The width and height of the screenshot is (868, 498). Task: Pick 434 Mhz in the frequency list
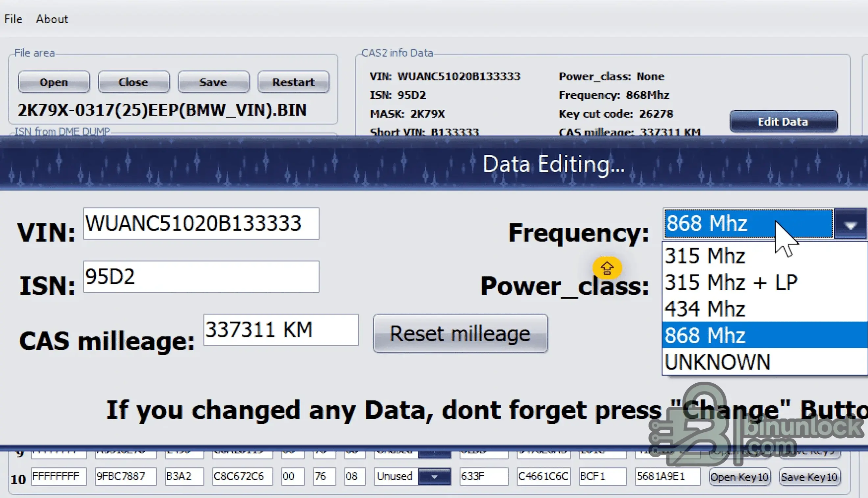tap(765, 308)
